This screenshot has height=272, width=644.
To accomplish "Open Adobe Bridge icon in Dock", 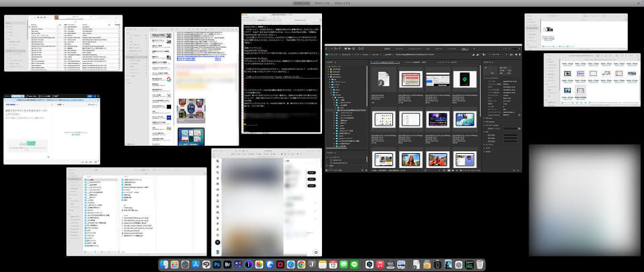I will click(227, 265).
